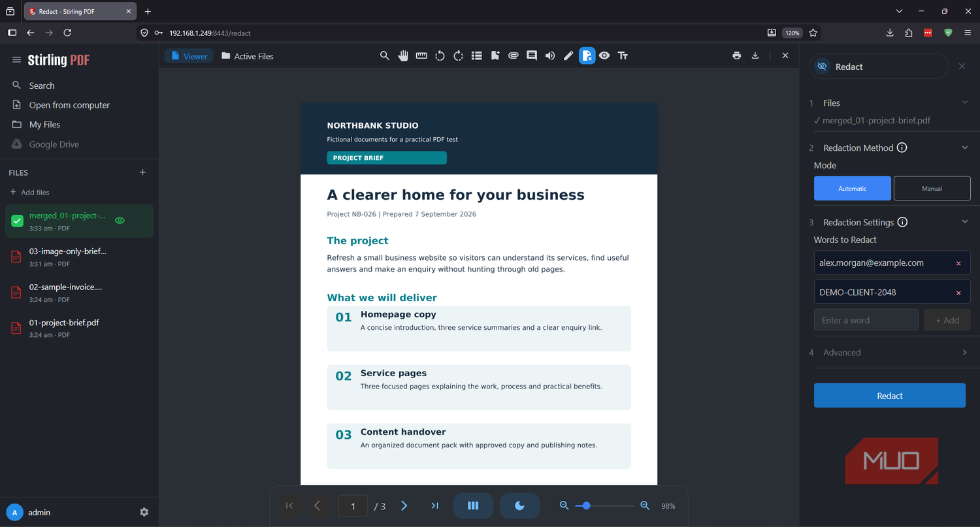Collapse the Redaction Method section
Image resolution: width=980 pixels, height=527 pixels.
pos(965,148)
